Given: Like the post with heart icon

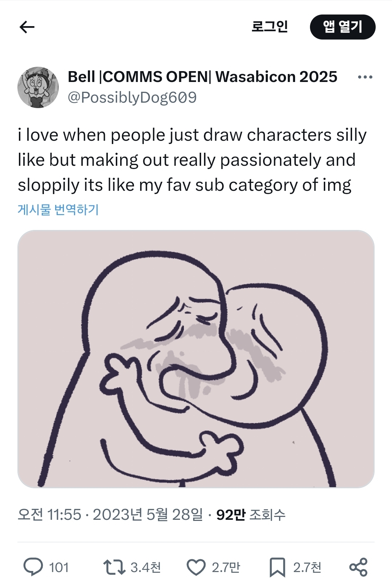Looking at the screenshot, I should coord(196,567).
